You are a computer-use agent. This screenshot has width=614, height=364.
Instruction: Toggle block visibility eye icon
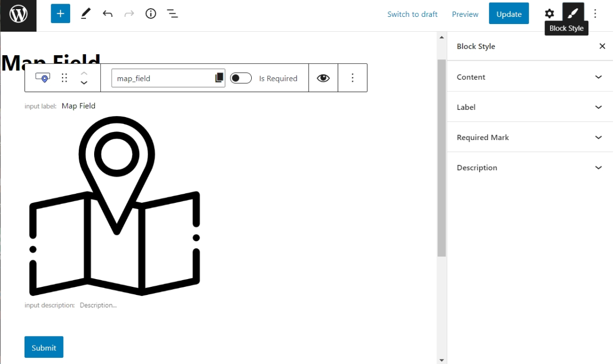tap(323, 78)
